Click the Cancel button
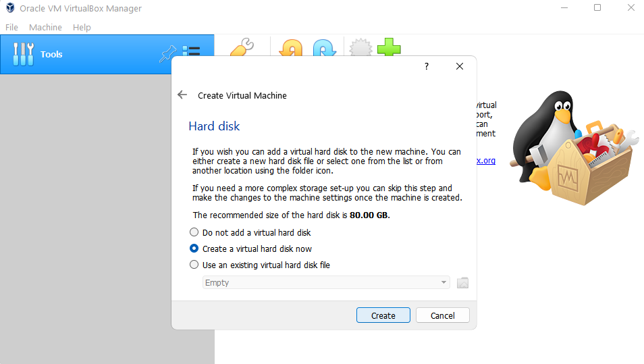This screenshot has width=644, height=364. point(442,315)
